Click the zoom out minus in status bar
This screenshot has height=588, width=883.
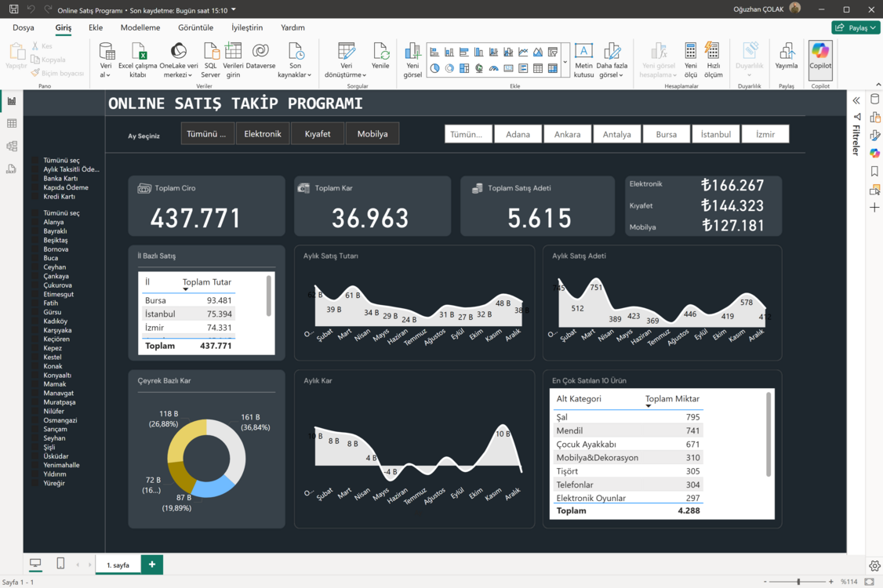[765, 581]
